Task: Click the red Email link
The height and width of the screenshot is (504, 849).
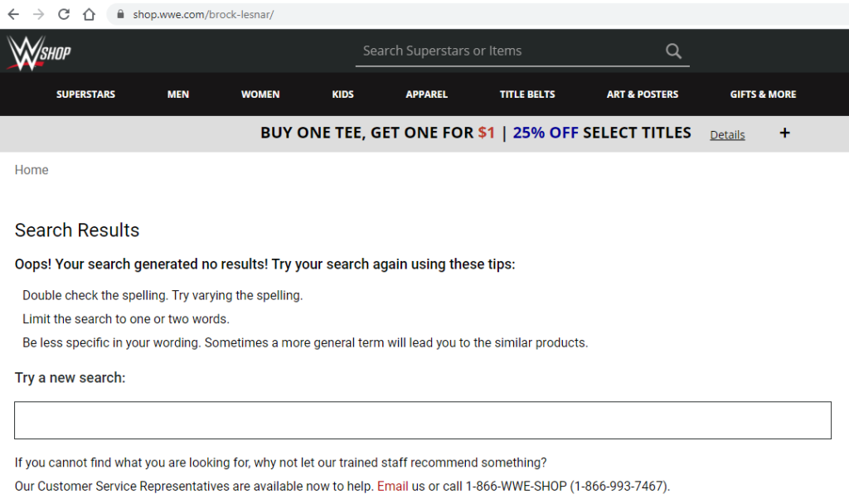Action: [x=392, y=486]
